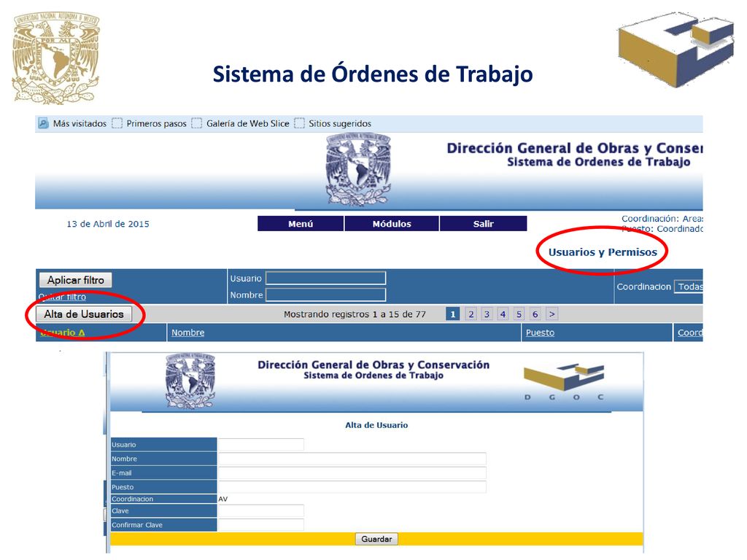Viewport: 747px width, 560px height.
Task: Click the AV coordinacion value
Action: click(223, 499)
